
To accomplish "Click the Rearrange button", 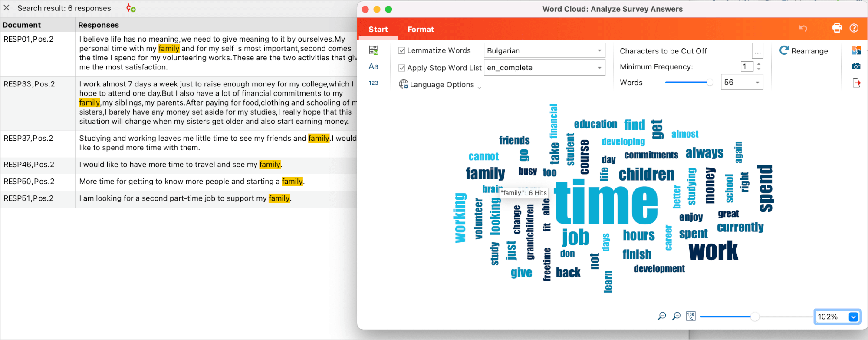I will [804, 51].
